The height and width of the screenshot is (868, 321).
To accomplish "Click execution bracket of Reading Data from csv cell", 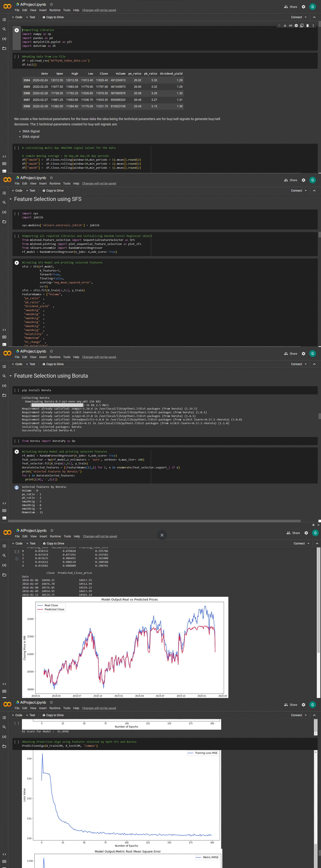I will pyautogui.click(x=17, y=57).
